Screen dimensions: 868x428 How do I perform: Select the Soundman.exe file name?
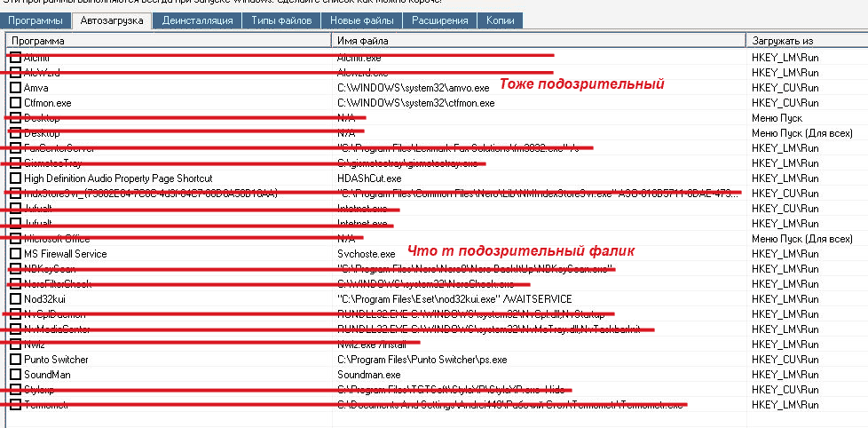coord(369,375)
